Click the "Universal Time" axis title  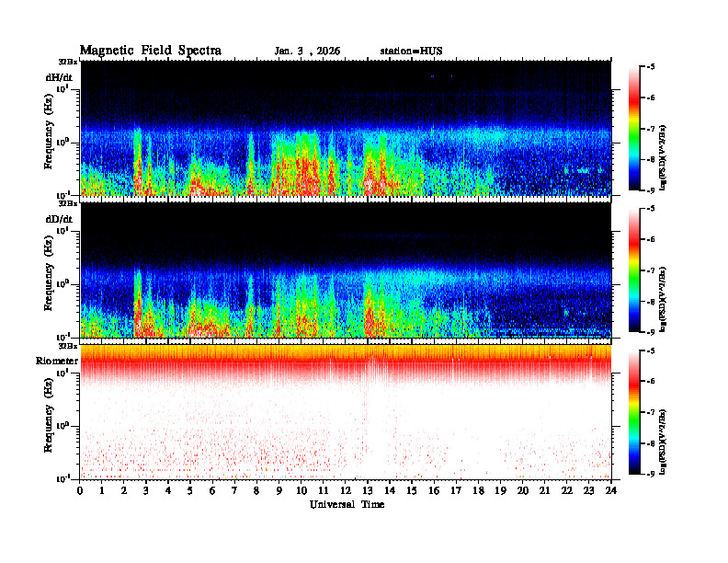(347, 504)
